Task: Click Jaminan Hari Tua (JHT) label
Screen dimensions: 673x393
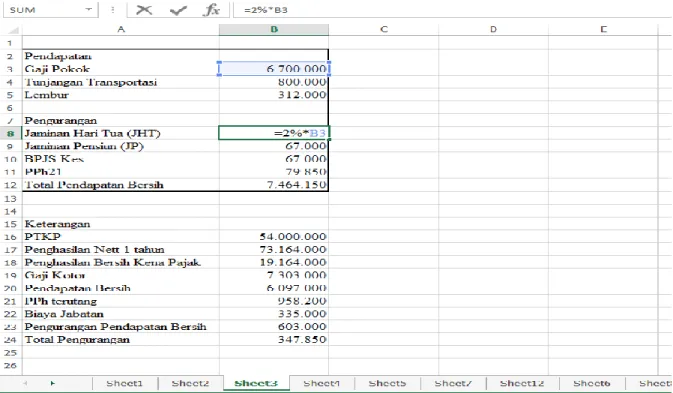Action: (121, 133)
